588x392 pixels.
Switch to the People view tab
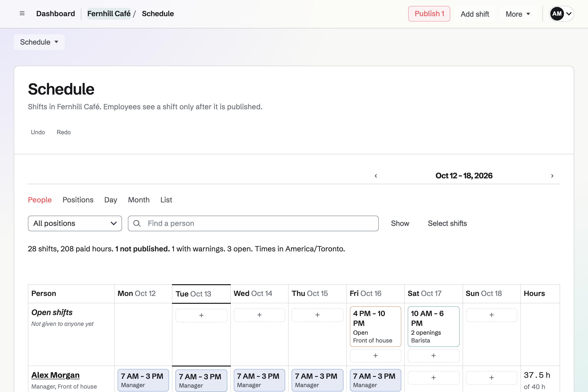[40, 200]
